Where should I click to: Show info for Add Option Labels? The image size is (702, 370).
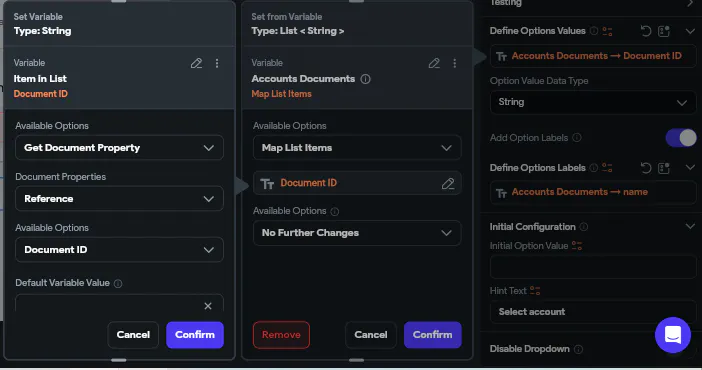pyautogui.click(x=577, y=138)
